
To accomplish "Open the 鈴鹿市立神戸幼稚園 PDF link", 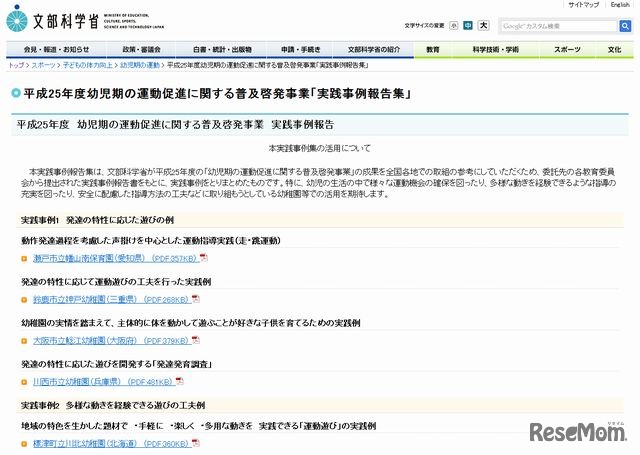I will [112, 300].
